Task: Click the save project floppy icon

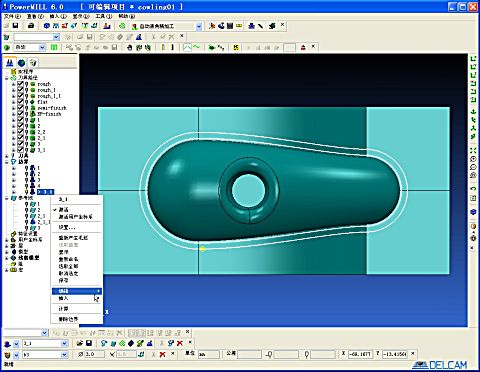Action: pyautogui.click(x=15, y=26)
